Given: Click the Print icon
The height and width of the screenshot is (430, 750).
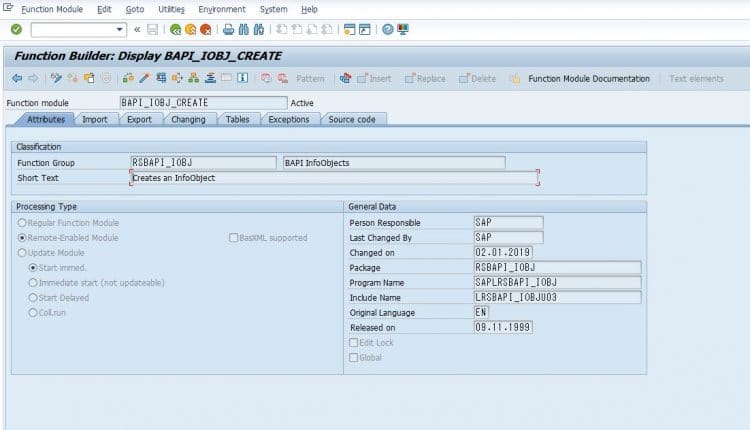Looking at the screenshot, I should point(229,30).
